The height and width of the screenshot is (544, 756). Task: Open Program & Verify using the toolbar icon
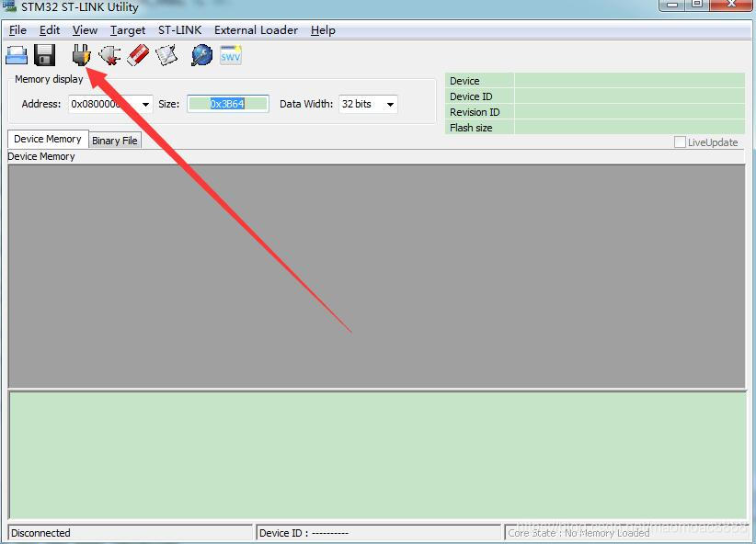pyautogui.click(x=167, y=54)
